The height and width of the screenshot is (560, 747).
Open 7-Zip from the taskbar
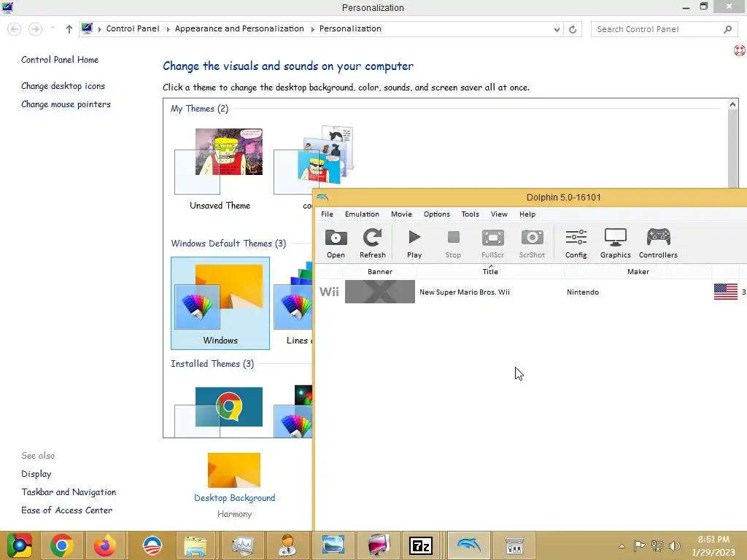pos(421,545)
